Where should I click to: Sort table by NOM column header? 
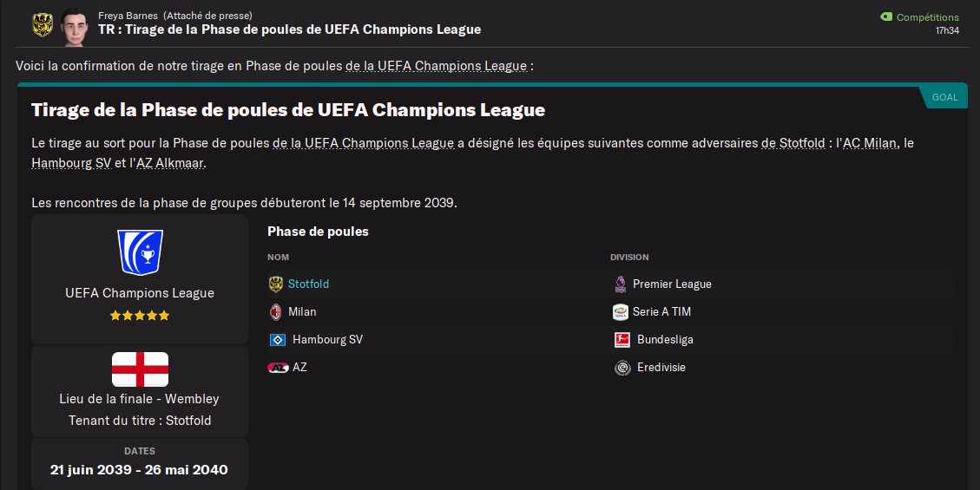pos(278,258)
